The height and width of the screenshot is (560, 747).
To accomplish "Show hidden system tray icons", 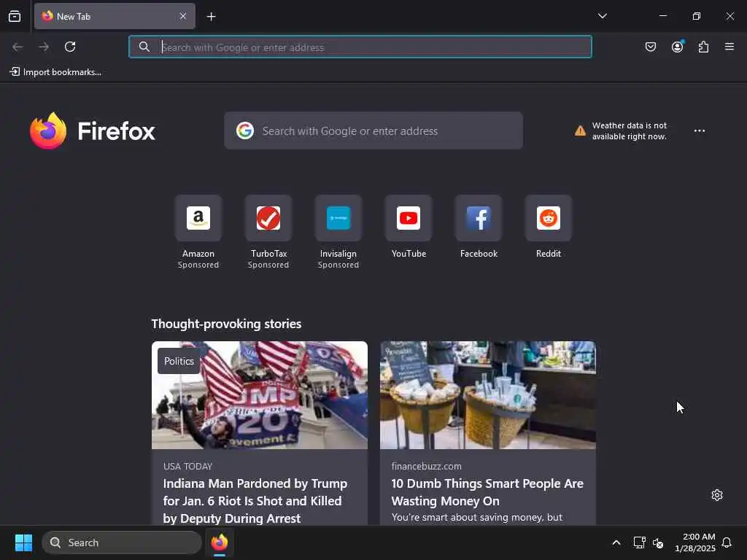I will tap(616, 542).
